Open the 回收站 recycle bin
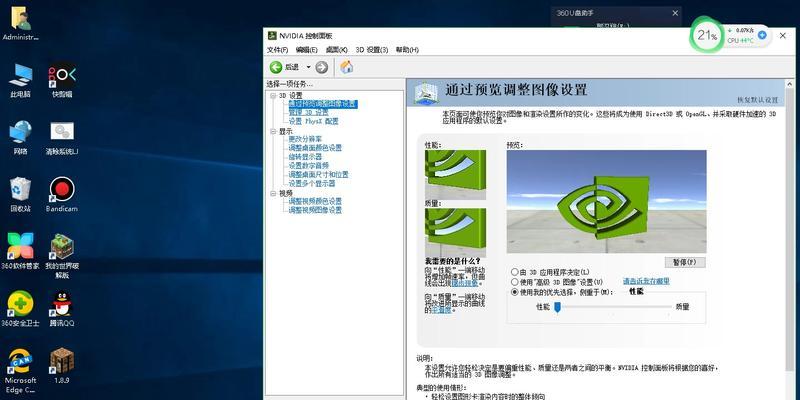Image resolution: width=800 pixels, height=400 pixels. click(x=20, y=195)
